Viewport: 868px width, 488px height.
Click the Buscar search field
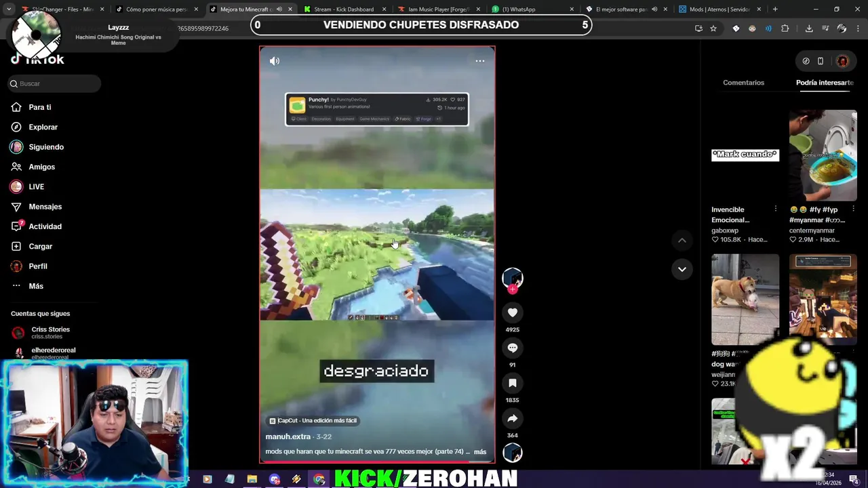coord(54,83)
